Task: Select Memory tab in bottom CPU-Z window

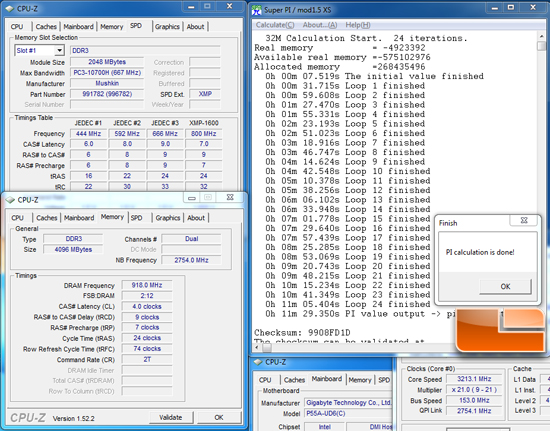Action: pos(360,380)
